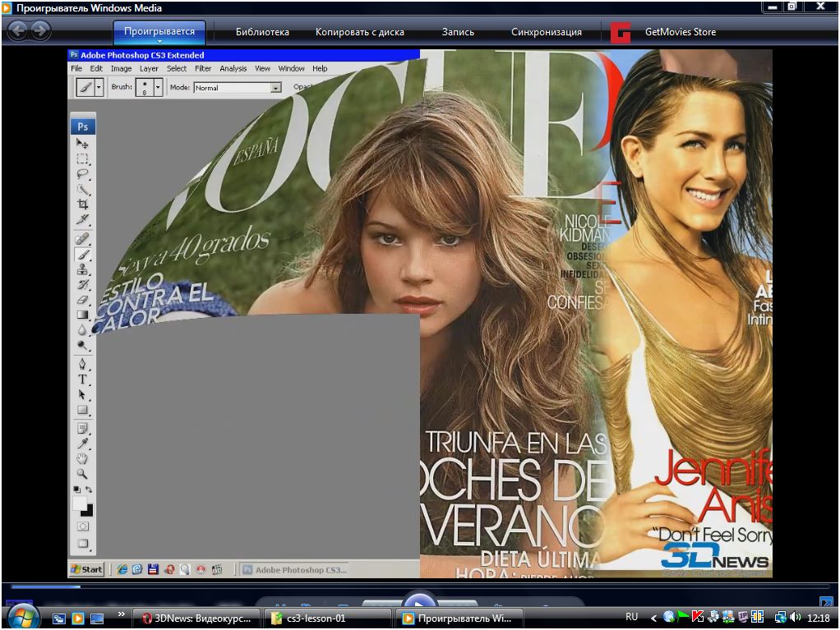Swap foreground and background colors

tap(89, 490)
